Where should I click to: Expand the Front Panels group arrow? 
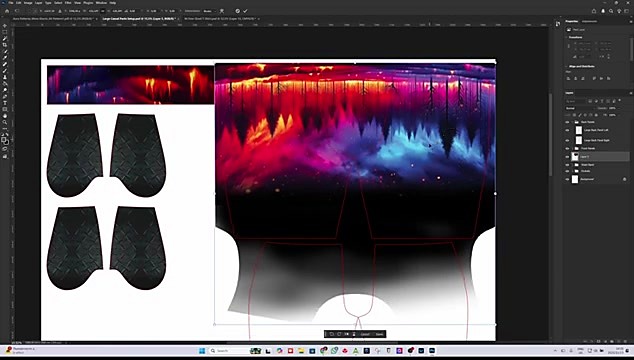(572, 148)
